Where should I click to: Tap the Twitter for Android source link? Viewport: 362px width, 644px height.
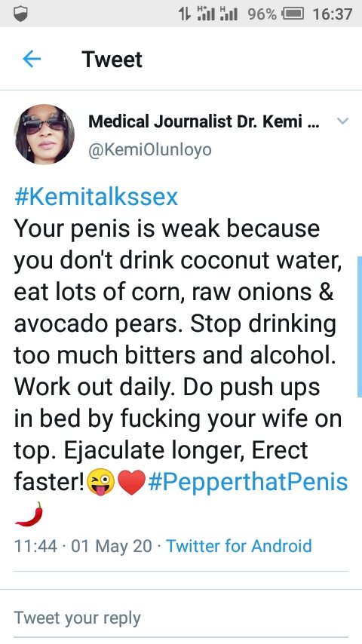(239, 546)
